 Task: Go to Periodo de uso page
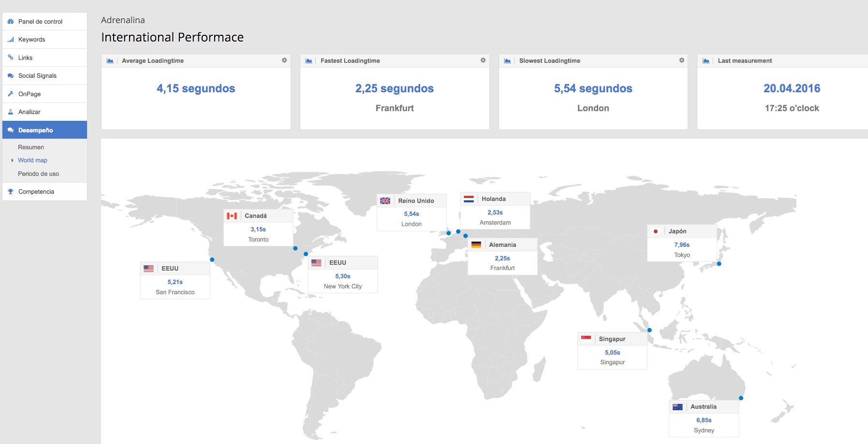(x=38, y=174)
